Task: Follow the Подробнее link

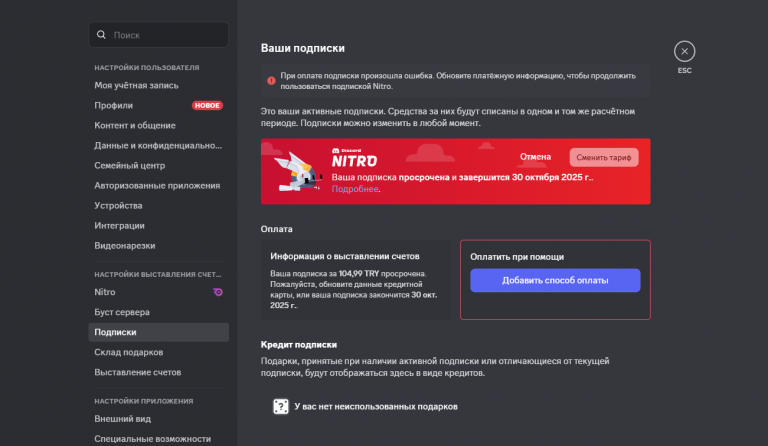Action: [355, 189]
